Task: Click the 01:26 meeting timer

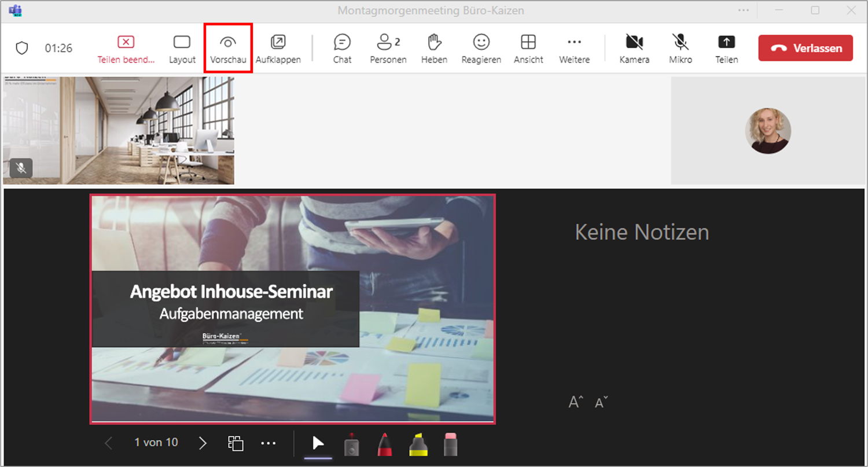Action: click(x=58, y=48)
